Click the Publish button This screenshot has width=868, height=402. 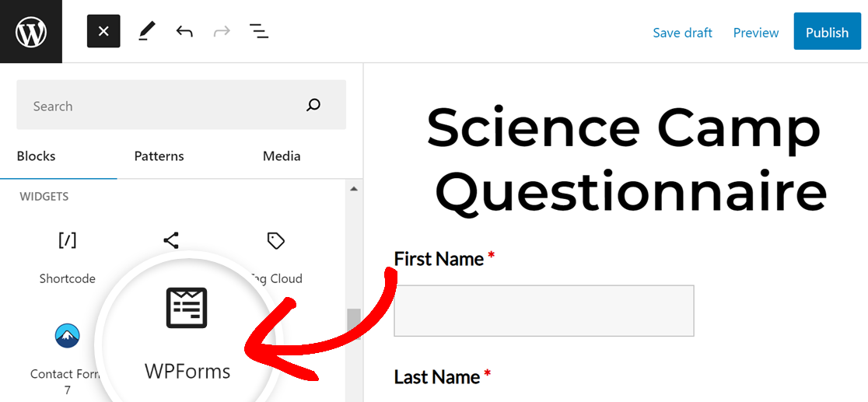827,32
